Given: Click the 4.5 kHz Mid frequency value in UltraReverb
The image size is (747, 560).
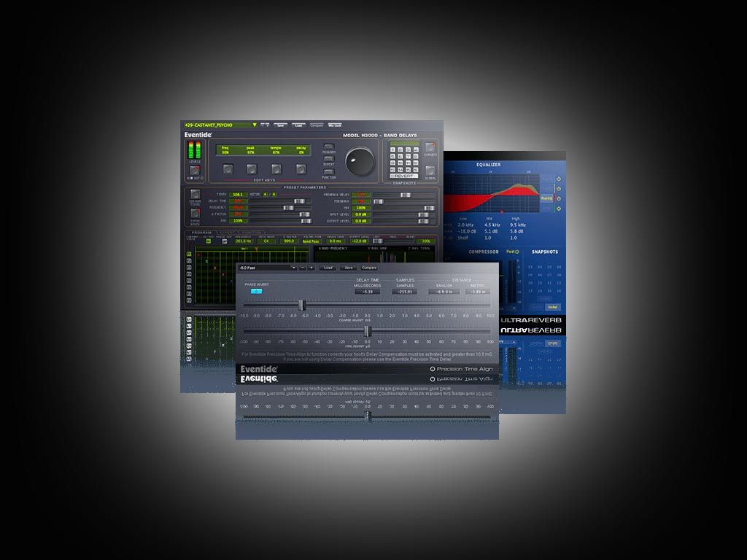Looking at the screenshot, I should point(492,225).
